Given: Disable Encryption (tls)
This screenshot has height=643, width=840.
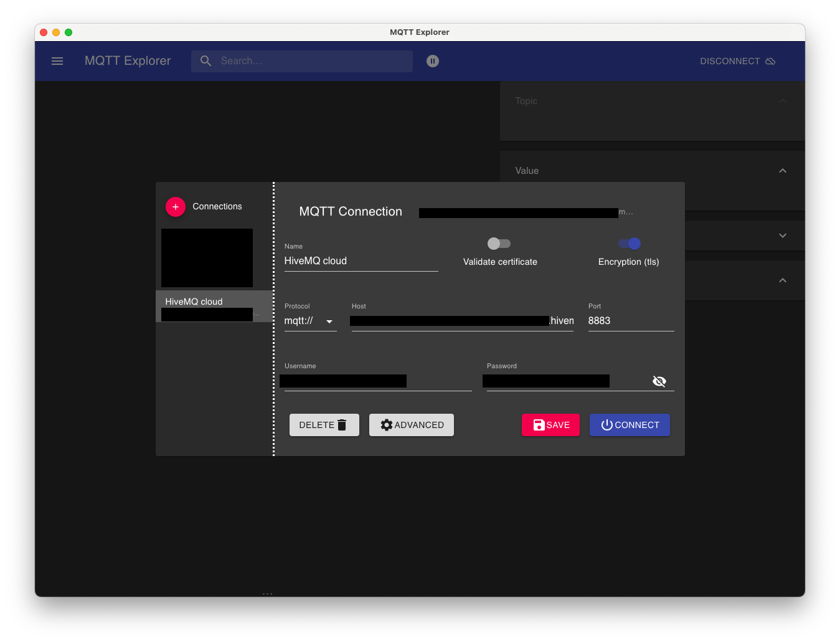Looking at the screenshot, I should pos(629,244).
